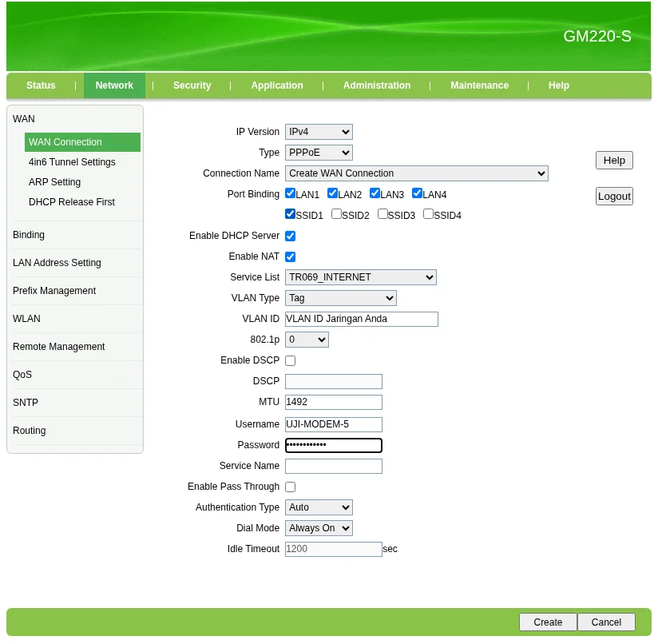The height and width of the screenshot is (644, 658).
Task: Click the Create button
Action: coord(548,622)
